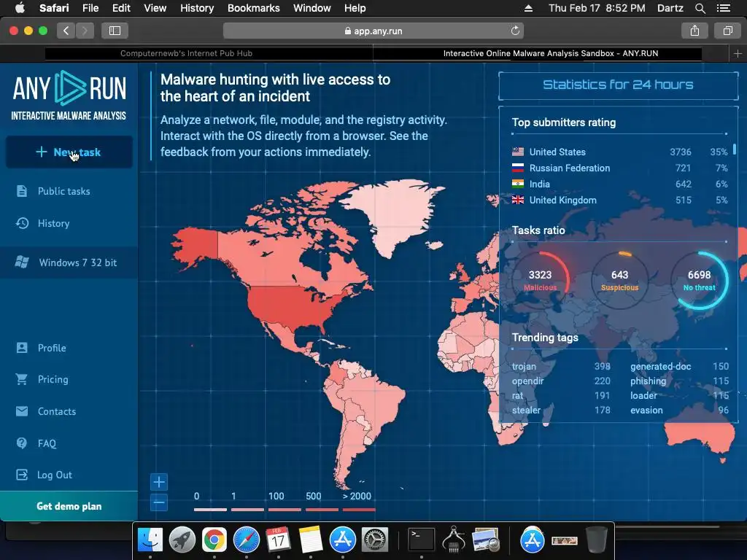Zoom out on the world map
Image resolution: width=747 pixels, height=560 pixels.
pyautogui.click(x=159, y=502)
